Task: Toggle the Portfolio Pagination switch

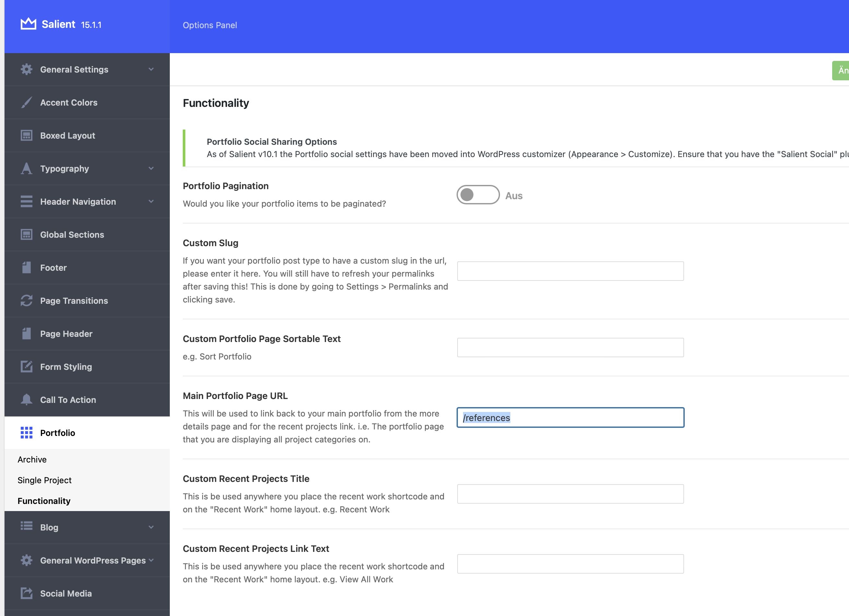Action: point(478,195)
